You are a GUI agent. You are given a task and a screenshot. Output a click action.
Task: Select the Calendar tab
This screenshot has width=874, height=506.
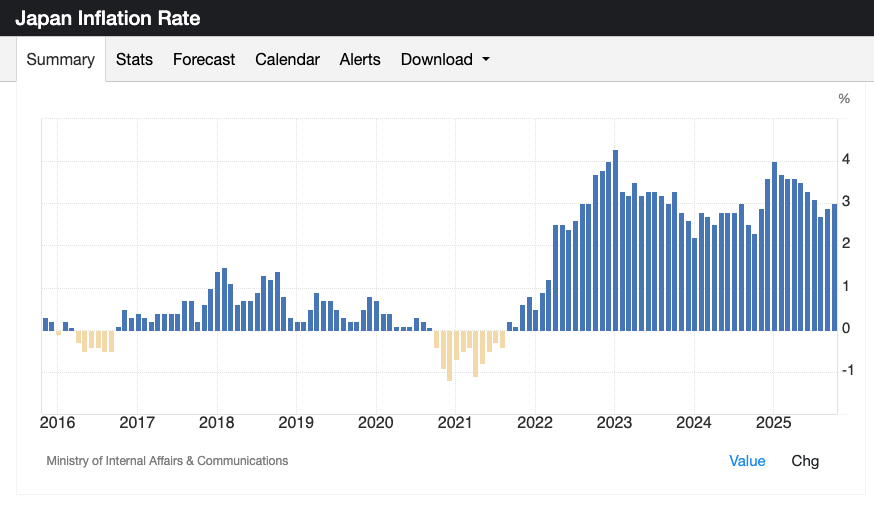pos(287,59)
